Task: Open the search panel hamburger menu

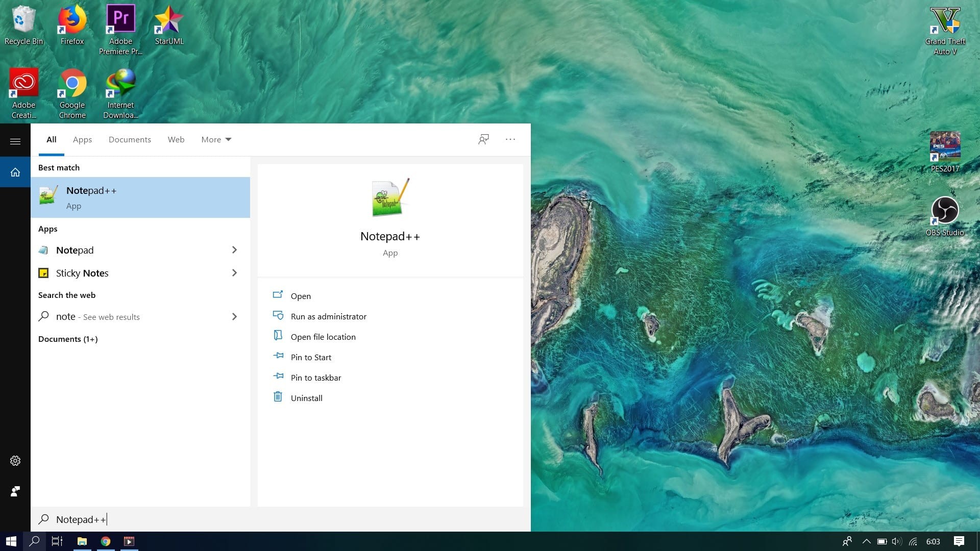Action: pos(15,141)
